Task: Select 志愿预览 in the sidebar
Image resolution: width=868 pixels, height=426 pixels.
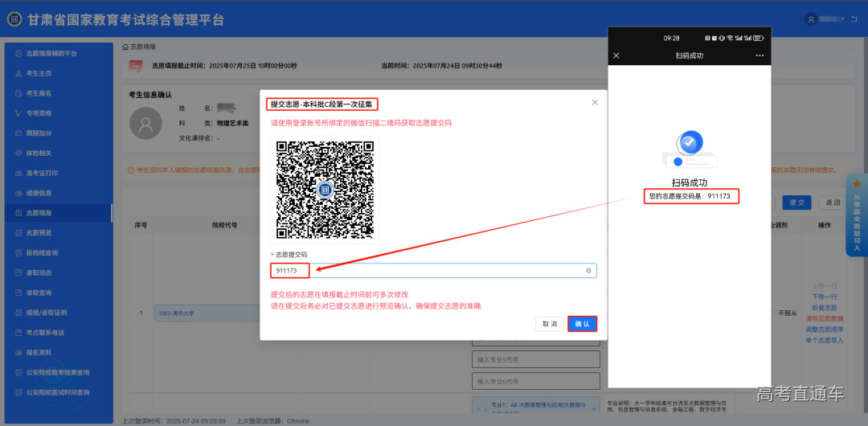Action: (39, 233)
